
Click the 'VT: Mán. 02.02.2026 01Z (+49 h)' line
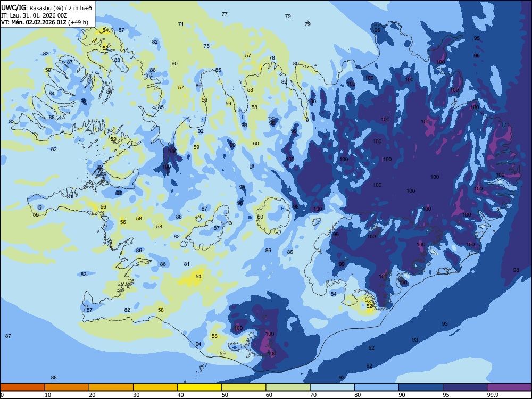click(x=45, y=22)
